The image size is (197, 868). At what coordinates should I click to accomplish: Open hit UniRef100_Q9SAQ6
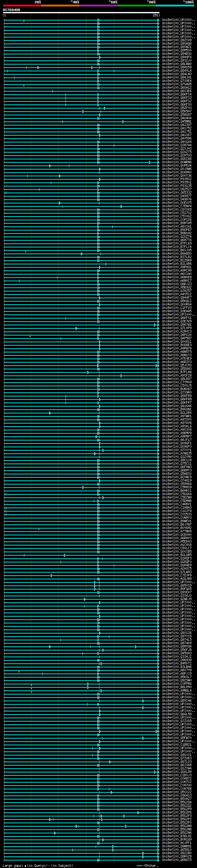click(x=177, y=44)
